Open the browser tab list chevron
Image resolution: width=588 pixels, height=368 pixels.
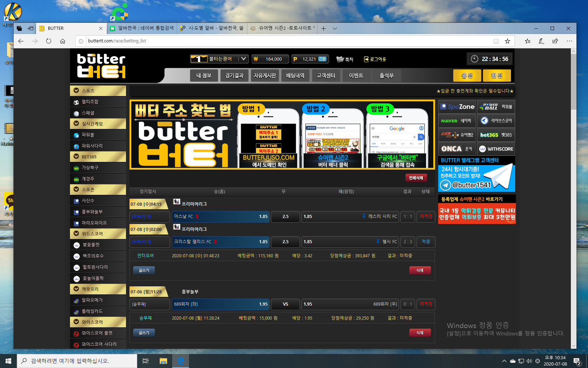[335, 28]
